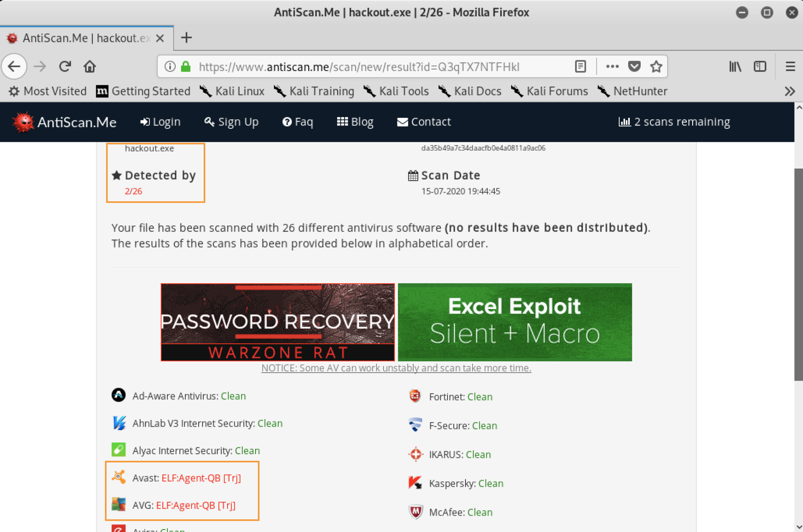Click the page vertical scrollbar thumb
Image resolution: width=803 pixels, height=532 pixels.
click(798, 274)
